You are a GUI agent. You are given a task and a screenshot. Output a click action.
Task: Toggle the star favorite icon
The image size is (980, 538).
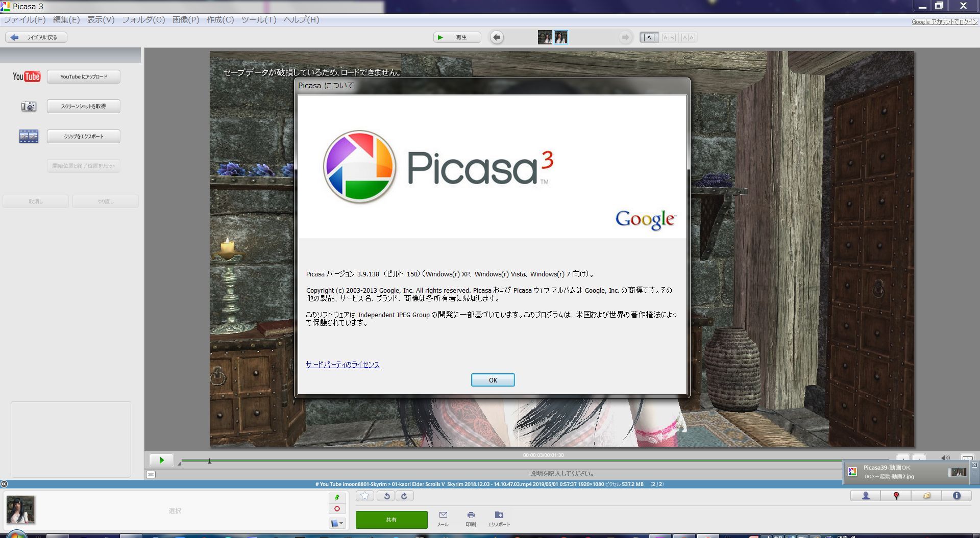click(364, 496)
